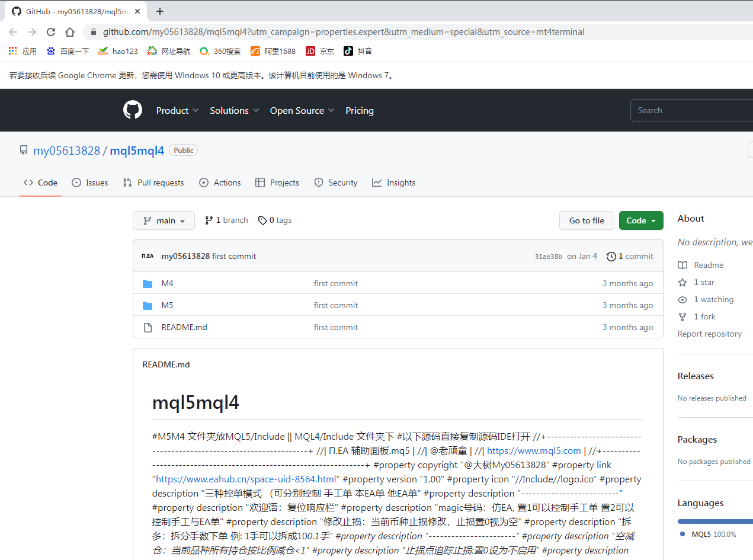
Task: Open the Packages heading link
Action: 697,439
